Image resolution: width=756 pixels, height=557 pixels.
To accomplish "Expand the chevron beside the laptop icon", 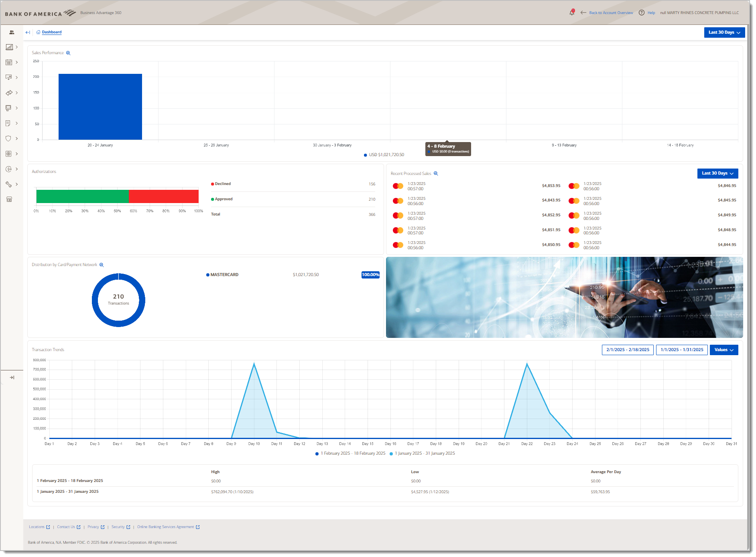I will [16, 108].
